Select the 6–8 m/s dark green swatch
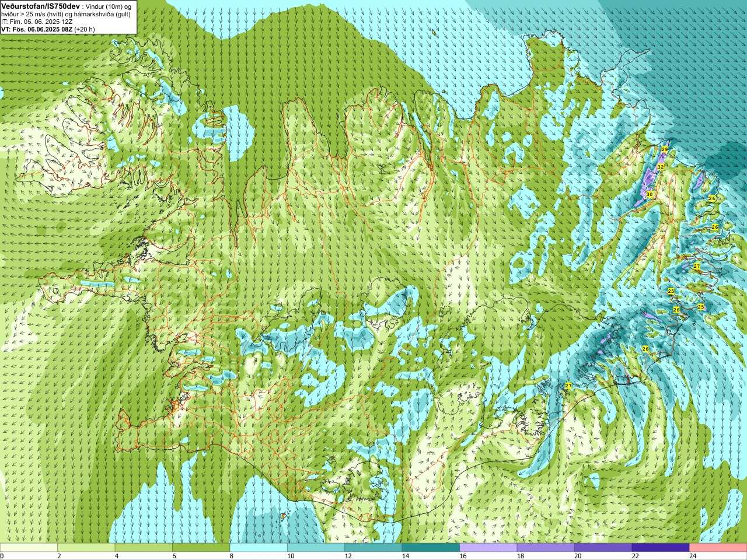The image size is (747, 560). pyautogui.click(x=201, y=548)
